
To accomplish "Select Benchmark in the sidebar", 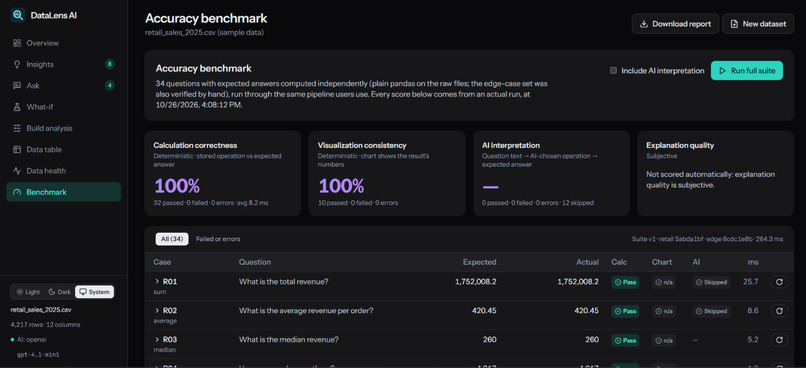I will 64,192.
